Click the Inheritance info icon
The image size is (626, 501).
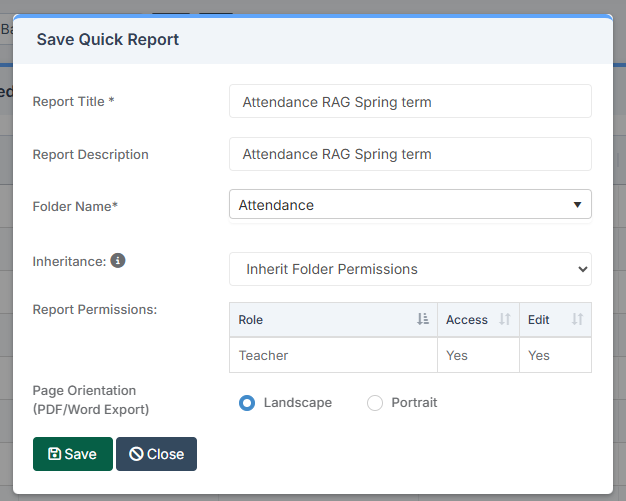118,261
